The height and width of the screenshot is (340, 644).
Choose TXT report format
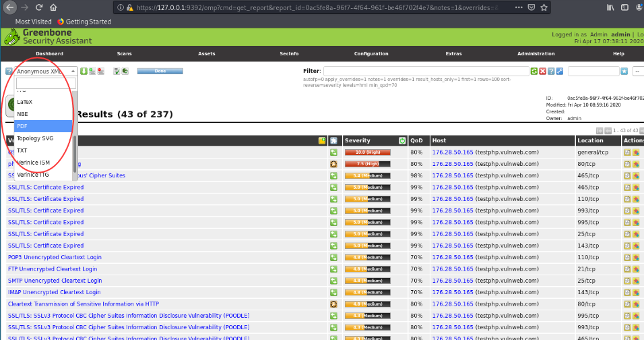pyautogui.click(x=43, y=150)
